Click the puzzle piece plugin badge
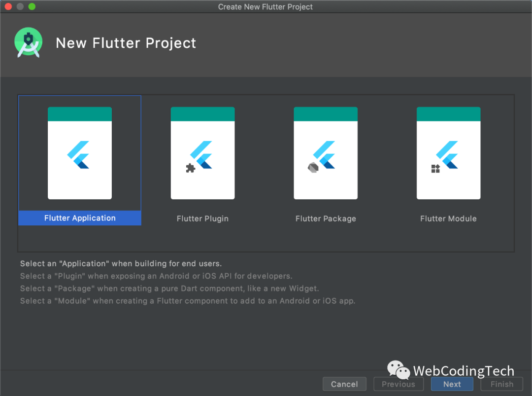Screen dimensions: 532x396 tap(190, 168)
